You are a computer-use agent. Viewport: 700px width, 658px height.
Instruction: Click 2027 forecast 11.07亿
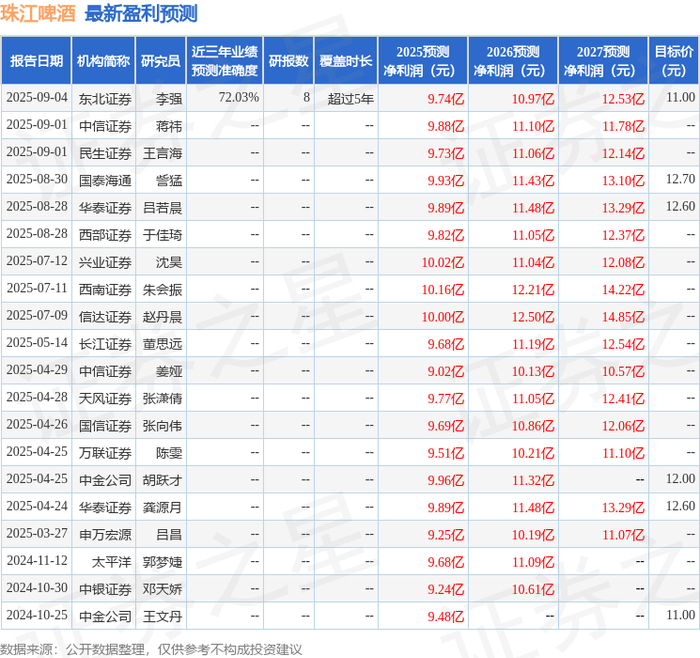(x=623, y=534)
